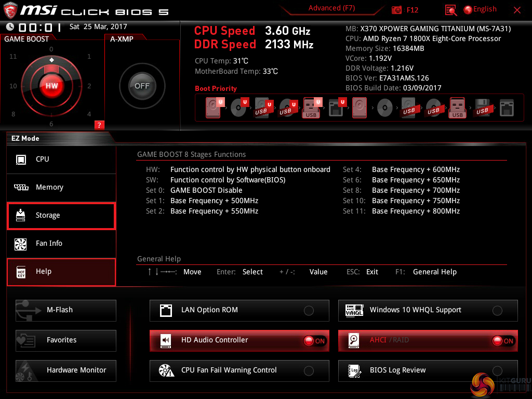
Task: Click the DDR Speed 2133 MHz value
Action: point(289,45)
